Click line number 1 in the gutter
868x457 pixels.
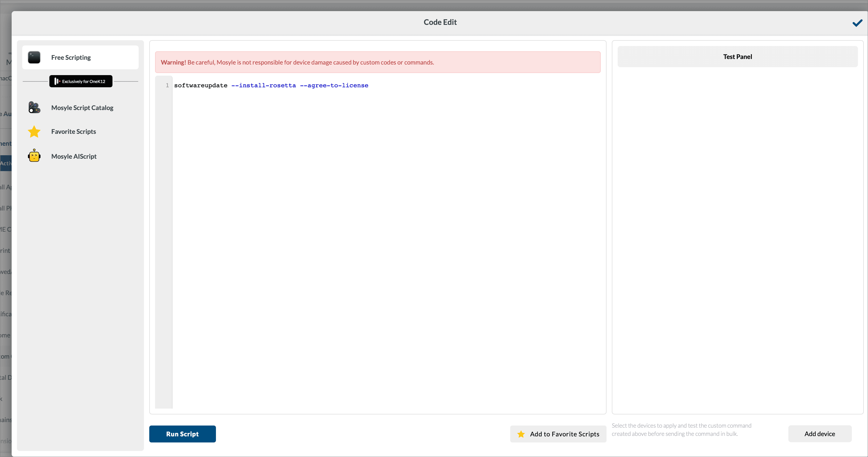167,85
